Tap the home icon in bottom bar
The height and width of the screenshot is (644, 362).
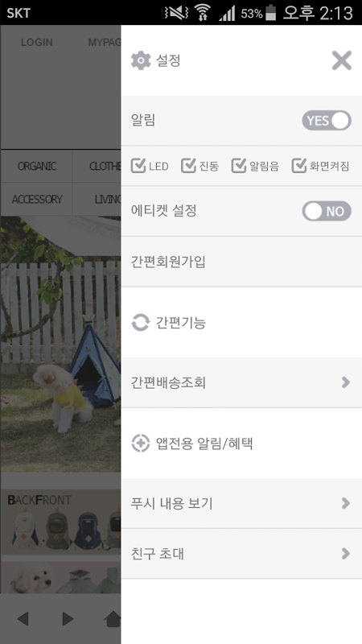(x=113, y=618)
